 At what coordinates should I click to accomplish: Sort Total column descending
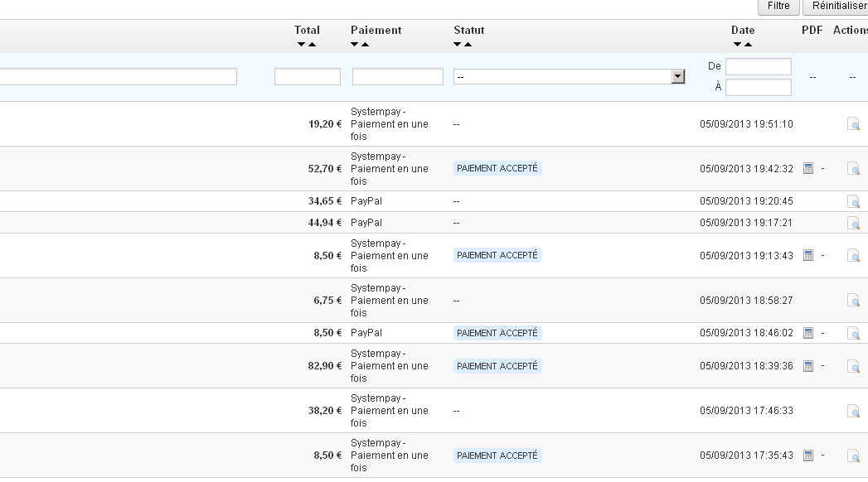301,44
